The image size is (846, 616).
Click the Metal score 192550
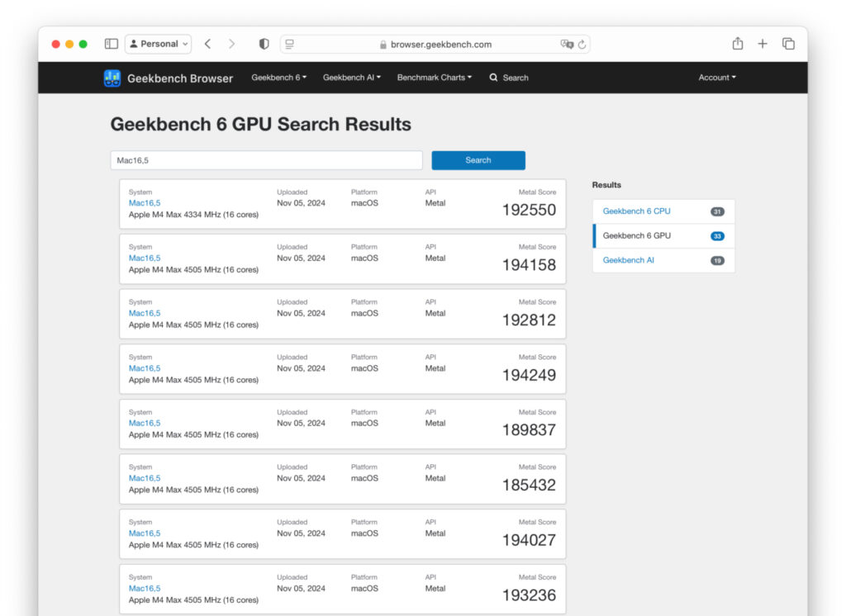(x=529, y=210)
